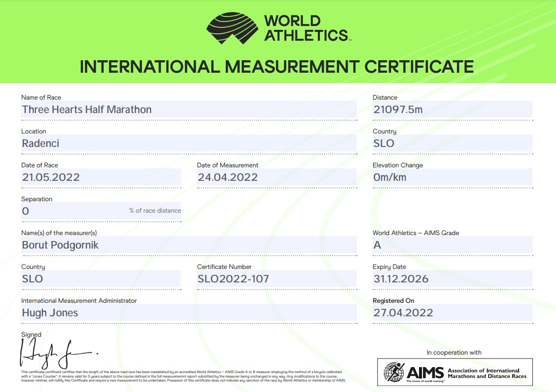The image size is (556, 392).
Task: Select the Certificate Number SLO2022-107 field
Action: [x=276, y=279]
